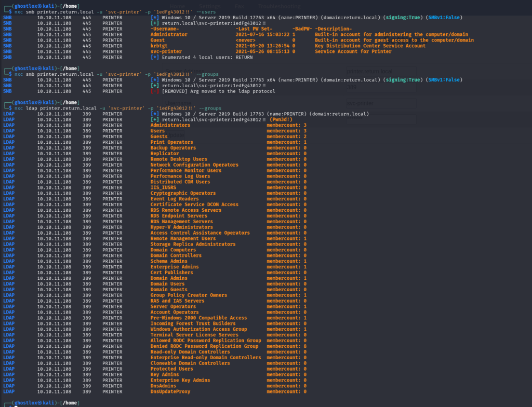Viewport: 532px width, 407px height.
Task: Click the faint Settings tab behind the terminal
Action: coord(210,6)
